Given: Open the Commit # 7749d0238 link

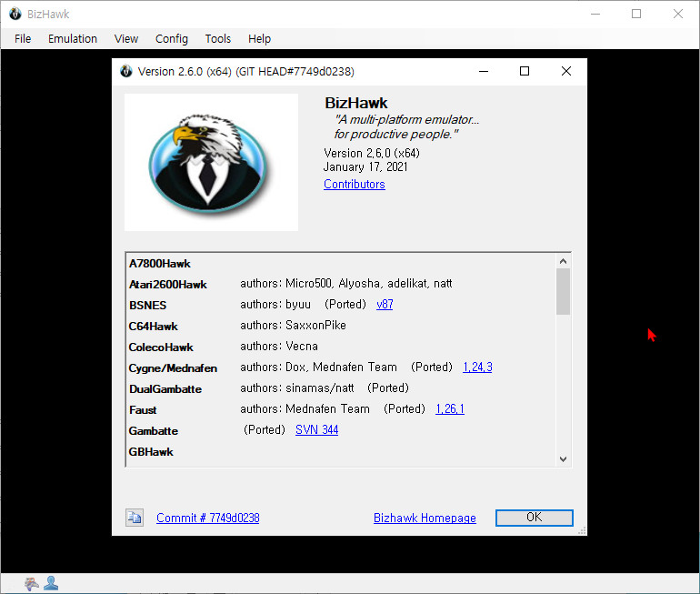Looking at the screenshot, I should (207, 518).
